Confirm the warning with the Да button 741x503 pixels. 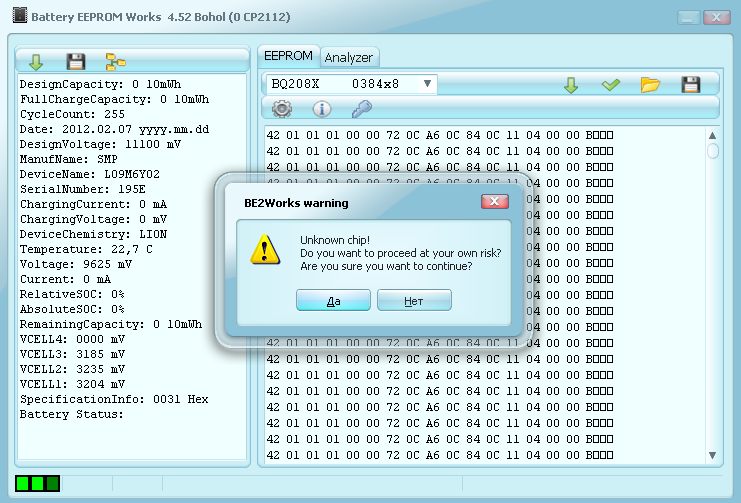[x=333, y=300]
